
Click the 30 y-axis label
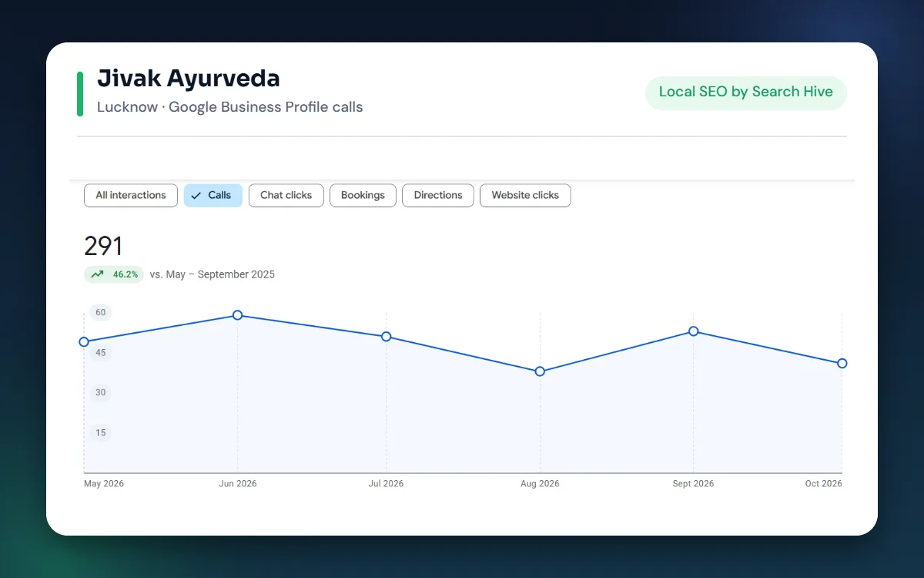tap(101, 392)
